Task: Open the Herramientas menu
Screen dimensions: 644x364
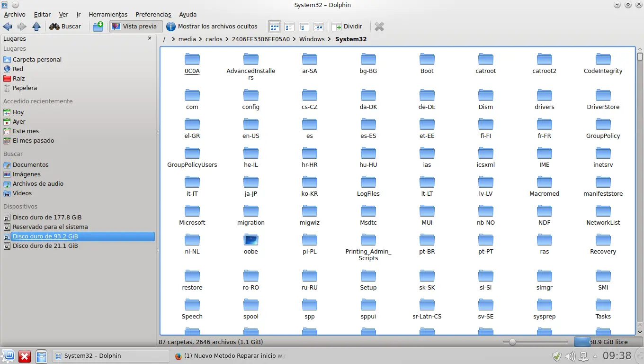Action: pyautogui.click(x=108, y=15)
